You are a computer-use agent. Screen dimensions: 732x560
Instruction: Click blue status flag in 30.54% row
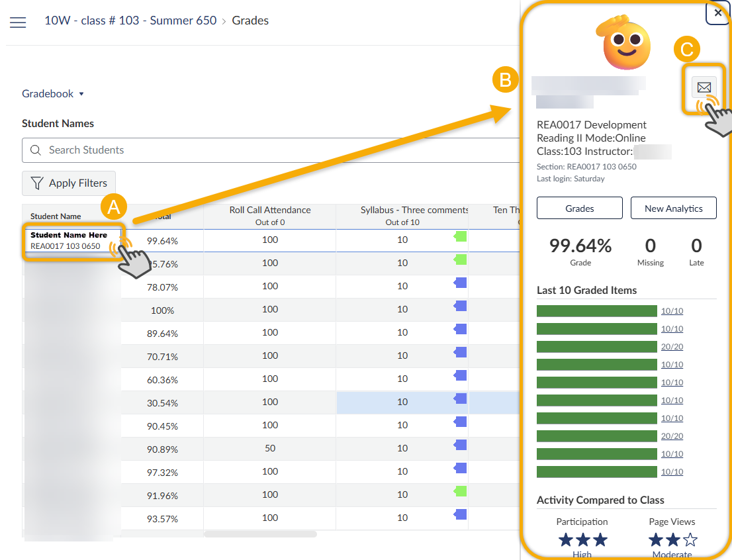coord(460,398)
